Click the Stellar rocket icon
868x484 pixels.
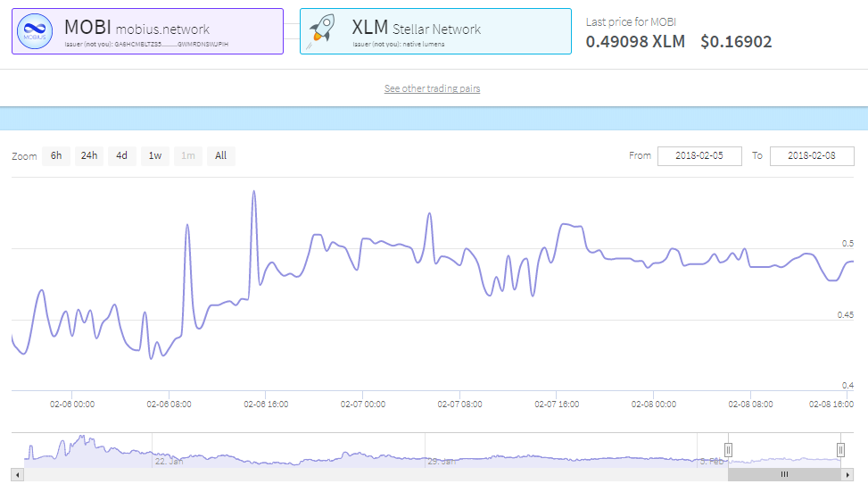pos(322,30)
